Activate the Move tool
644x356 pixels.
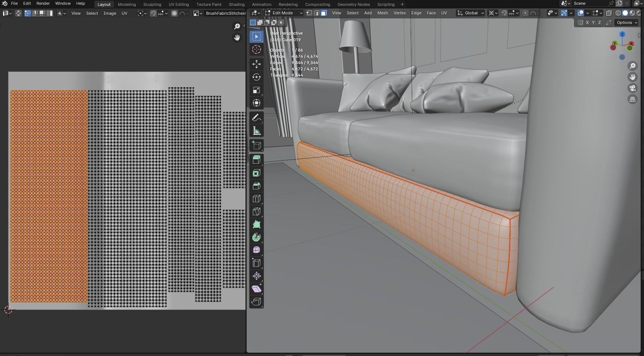coord(257,64)
